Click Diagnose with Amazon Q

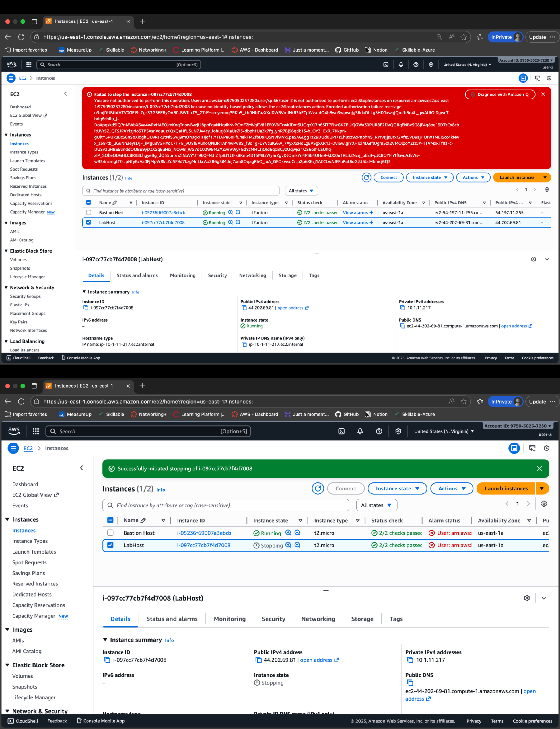coord(500,94)
